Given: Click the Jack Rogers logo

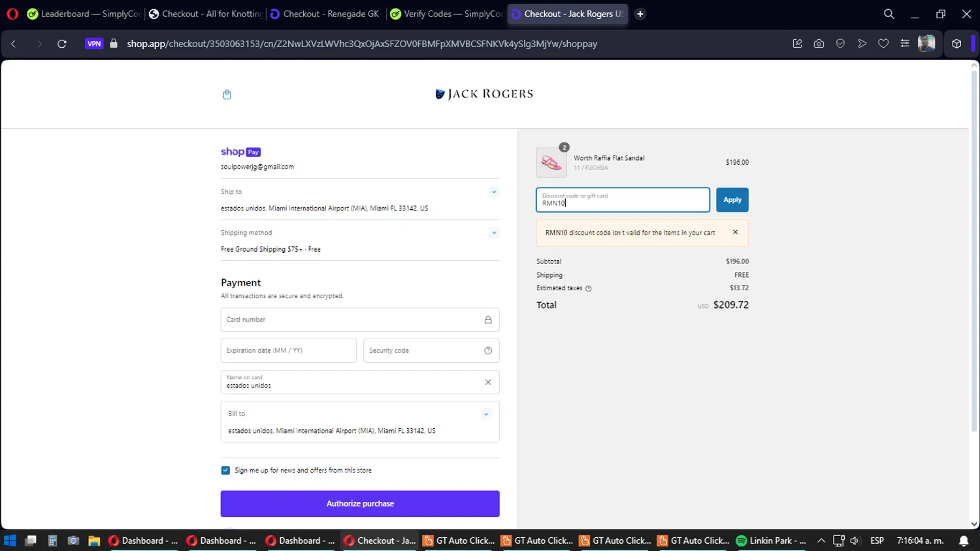Looking at the screenshot, I should 484,94.
